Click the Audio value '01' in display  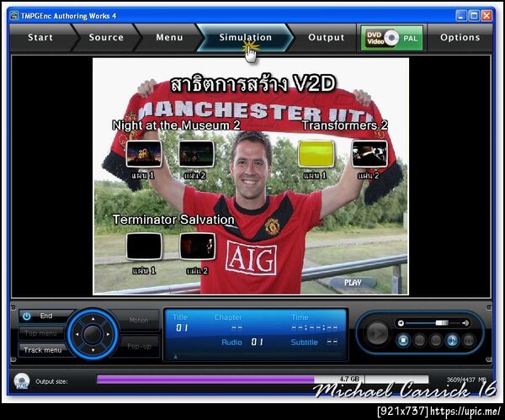pyautogui.click(x=257, y=342)
